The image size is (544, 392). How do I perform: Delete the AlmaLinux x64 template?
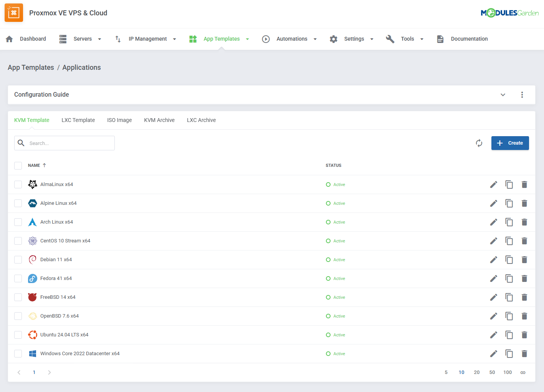(x=524, y=184)
